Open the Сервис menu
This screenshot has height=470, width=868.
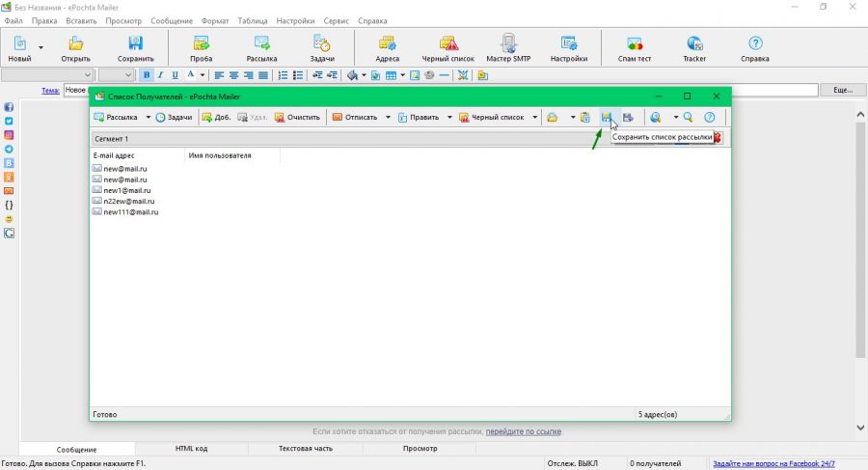(x=336, y=20)
